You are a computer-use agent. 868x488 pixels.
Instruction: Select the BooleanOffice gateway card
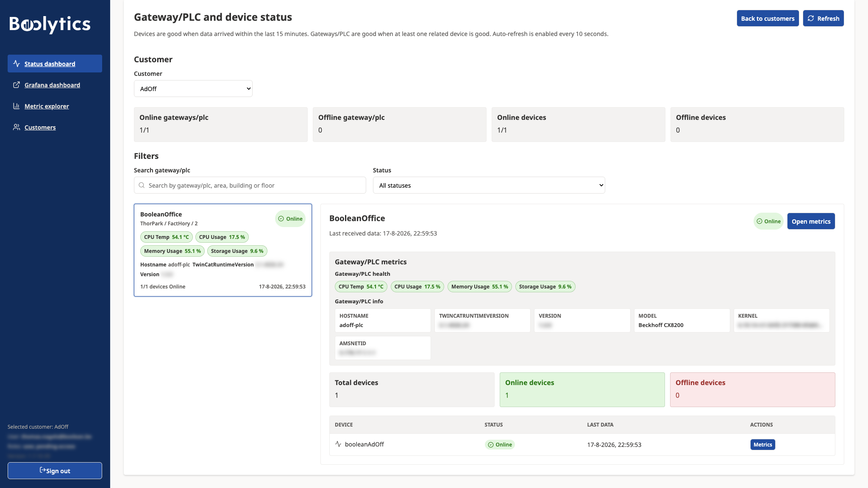223,250
